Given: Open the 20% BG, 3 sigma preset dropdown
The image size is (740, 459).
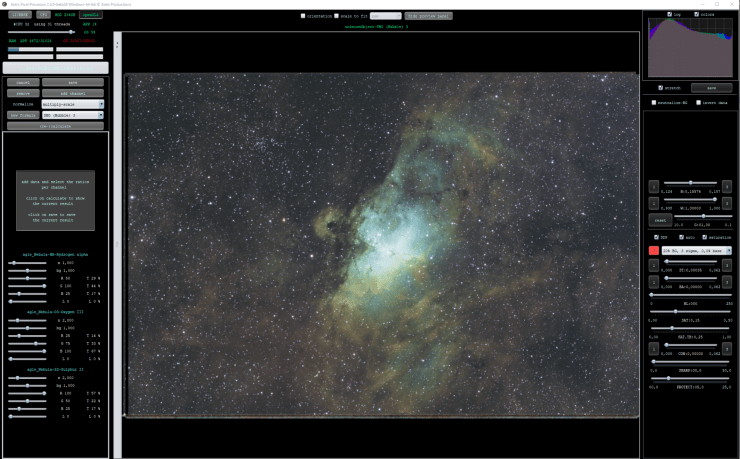Looking at the screenshot, I should coord(697,250).
